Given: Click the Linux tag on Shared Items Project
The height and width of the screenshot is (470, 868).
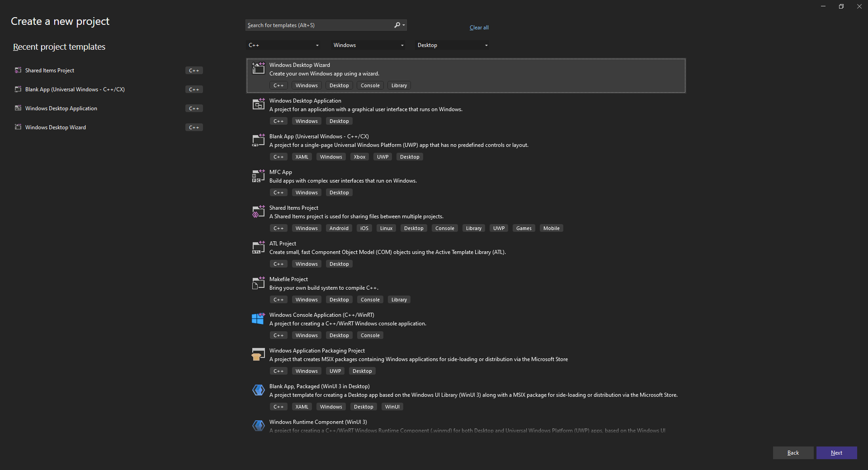Looking at the screenshot, I should point(386,228).
